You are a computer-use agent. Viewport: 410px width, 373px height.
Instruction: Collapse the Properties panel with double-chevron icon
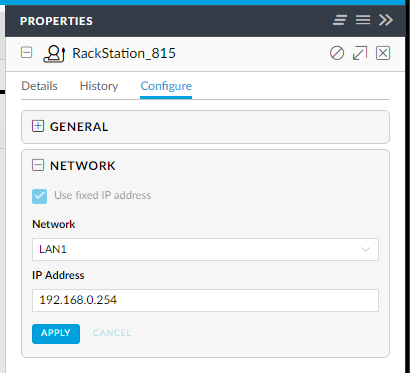point(386,20)
